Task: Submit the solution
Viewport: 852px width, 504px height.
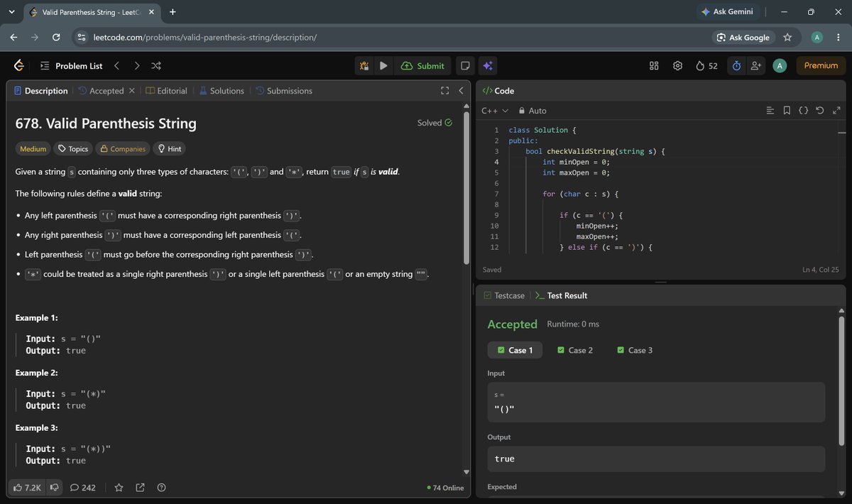Action: pyautogui.click(x=422, y=66)
